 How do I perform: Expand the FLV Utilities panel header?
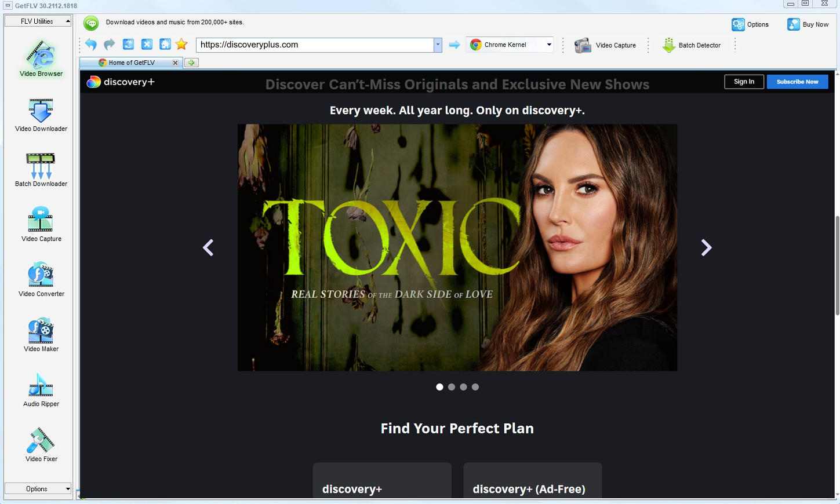point(38,21)
